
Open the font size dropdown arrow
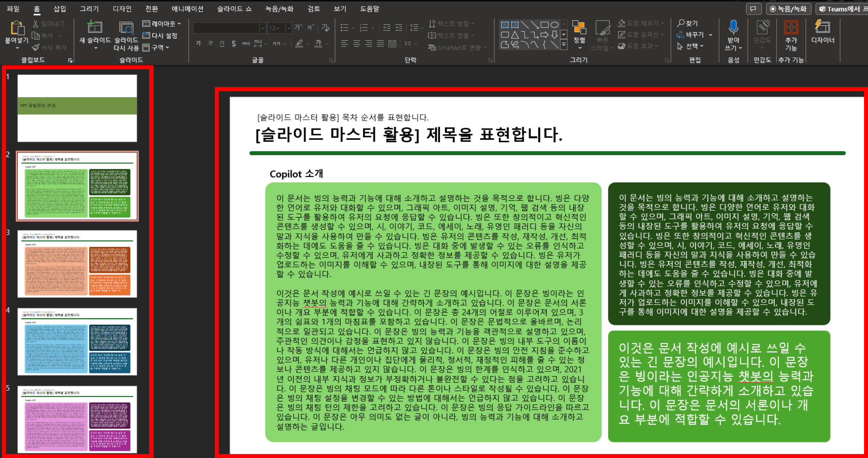point(288,28)
